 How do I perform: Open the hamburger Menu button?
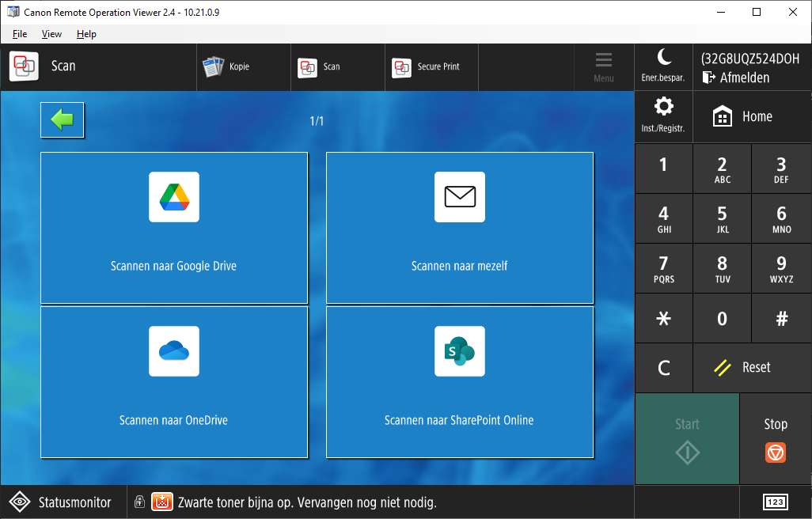tap(604, 67)
